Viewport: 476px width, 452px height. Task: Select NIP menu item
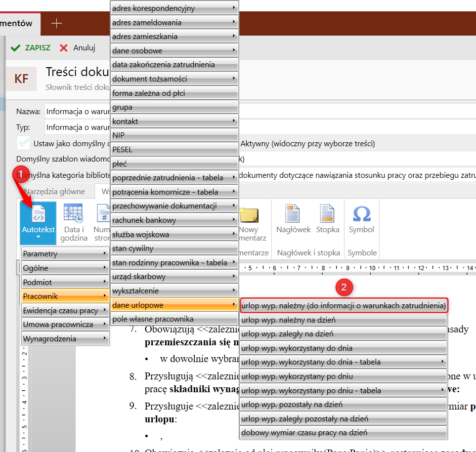(174, 135)
